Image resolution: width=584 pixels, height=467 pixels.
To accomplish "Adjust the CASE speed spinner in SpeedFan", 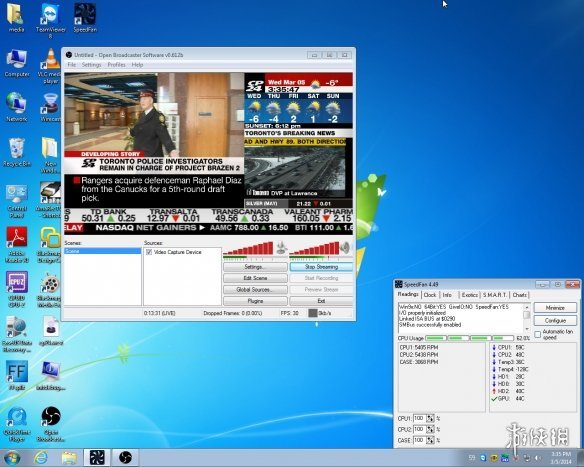I will [x=430, y=440].
